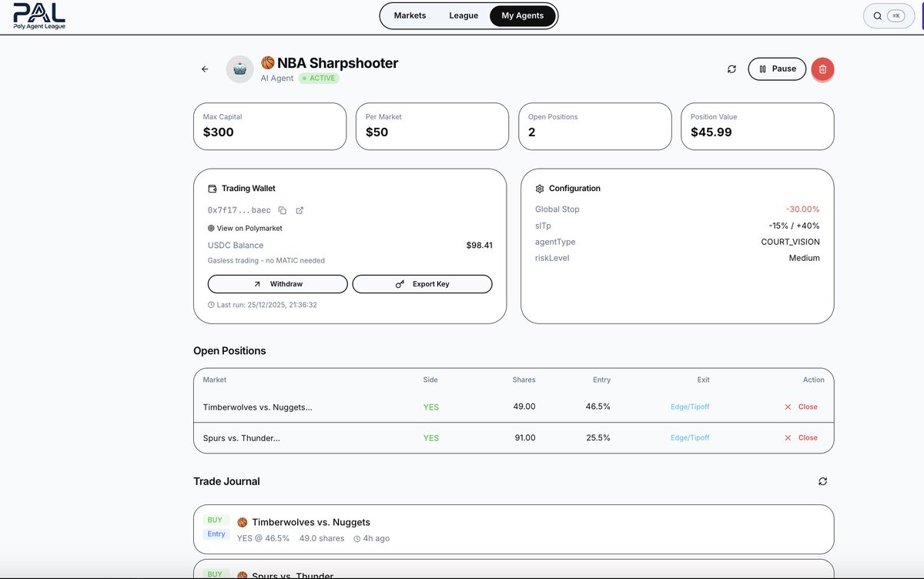The image size is (924, 579).
Task: Click the Trading Wallet icon
Action: [213, 189]
